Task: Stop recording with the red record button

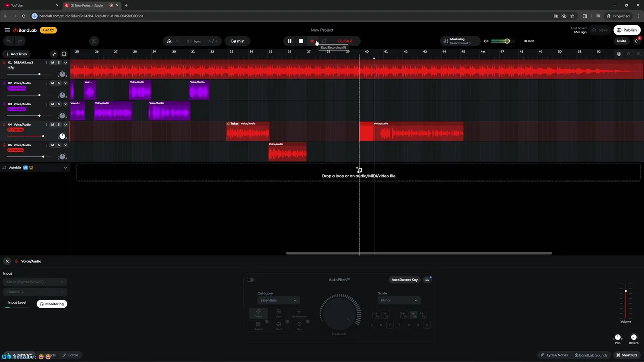Action: coord(312,41)
